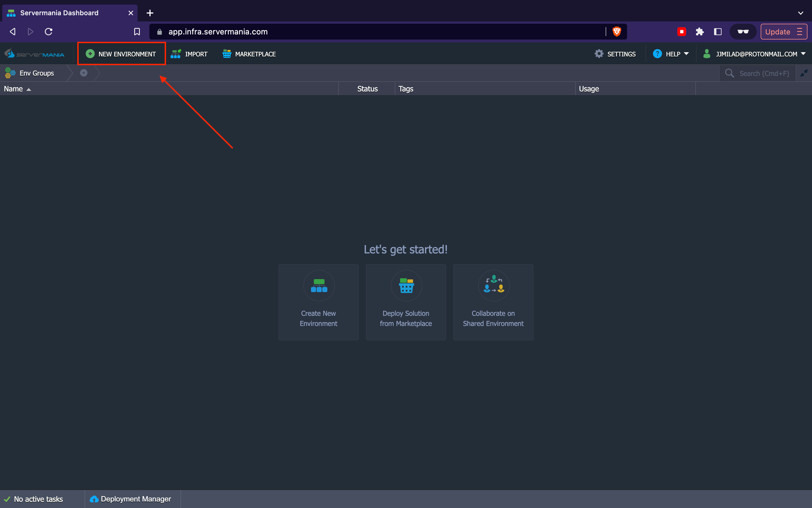This screenshot has width=812, height=508.
Task: Open a new browser tab
Action: pyautogui.click(x=150, y=13)
